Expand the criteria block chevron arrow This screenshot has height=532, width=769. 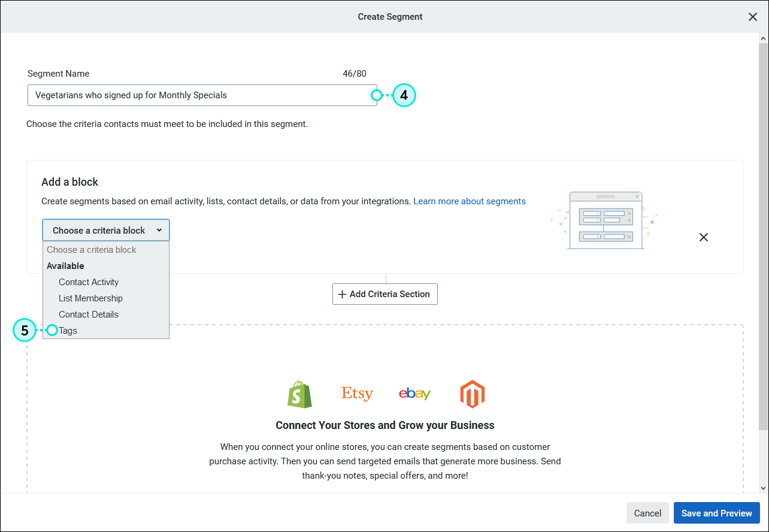(x=159, y=230)
